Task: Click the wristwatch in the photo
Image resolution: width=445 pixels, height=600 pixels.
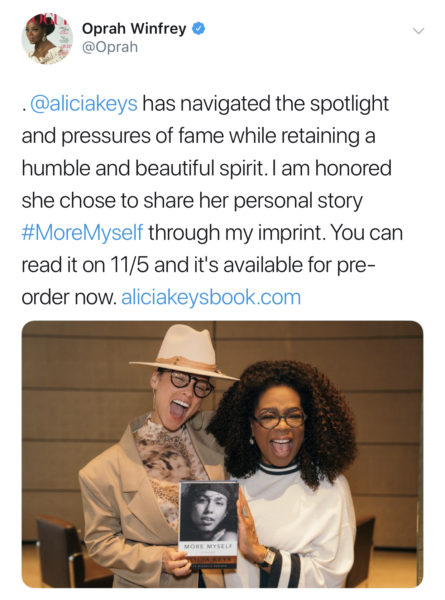Action: [x=269, y=558]
